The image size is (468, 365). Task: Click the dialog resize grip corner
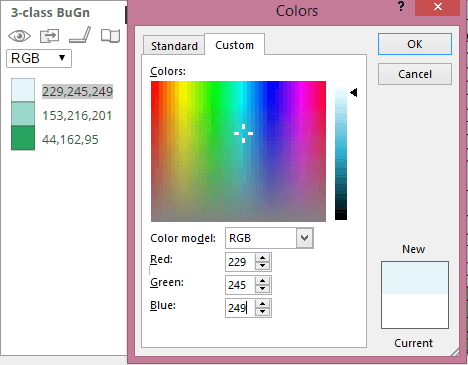pyautogui.click(x=454, y=351)
